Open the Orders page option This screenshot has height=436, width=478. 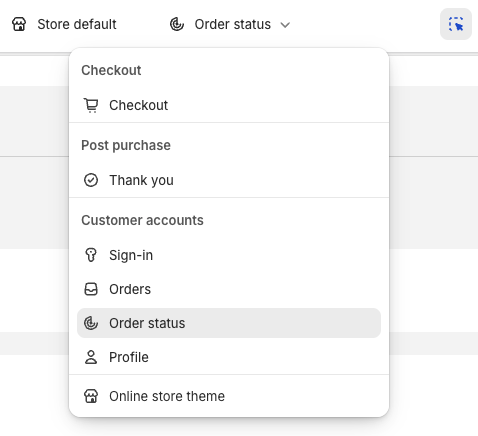[x=229, y=289]
